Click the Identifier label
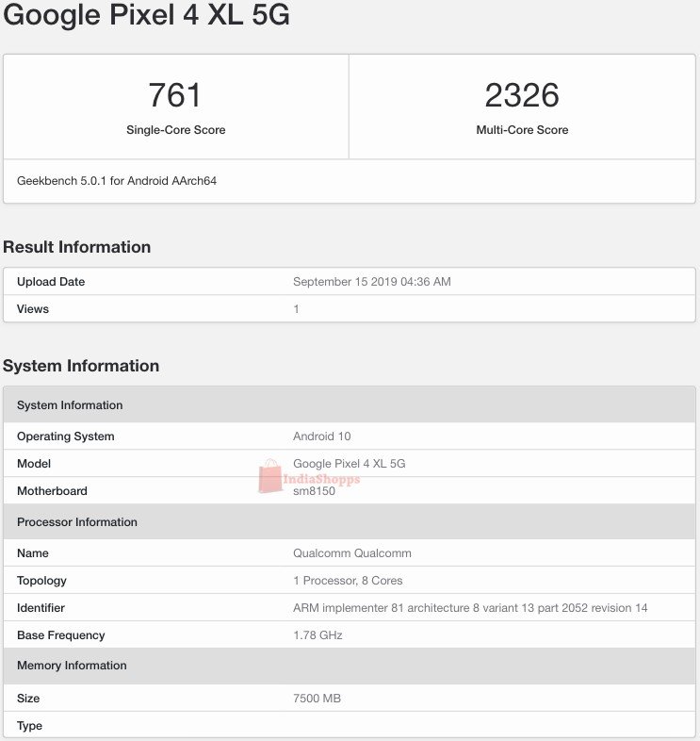The width and height of the screenshot is (700, 741). (x=41, y=608)
